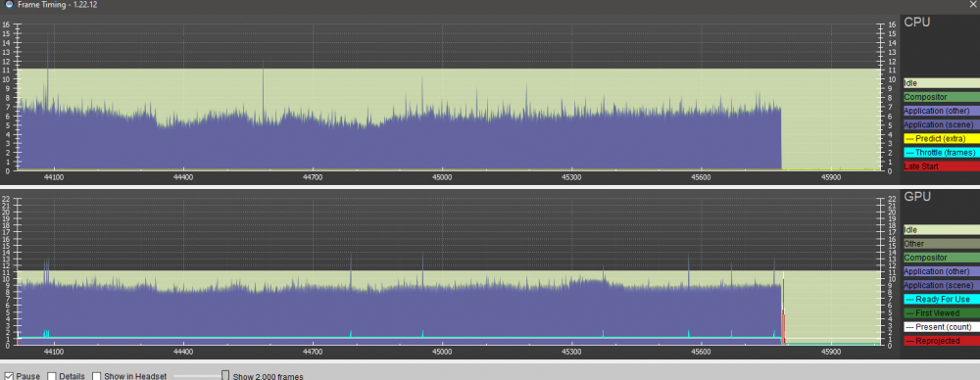Click CPU Application (other) legend swatch
The image size is (980, 380).
941,111
